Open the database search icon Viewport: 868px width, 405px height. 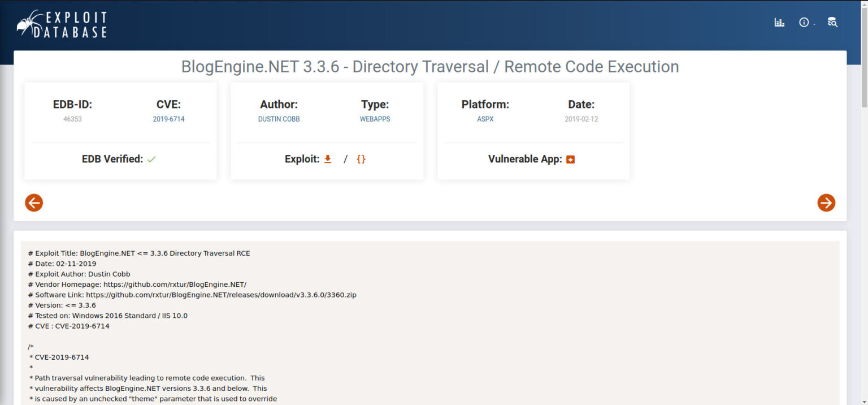pyautogui.click(x=832, y=22)
